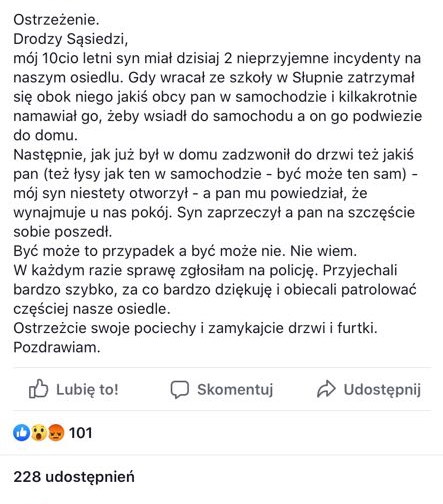Click the 'Pozdrawiam.' closing line
The width and height of the screenshot is (443, 504).
pos(57,347)
